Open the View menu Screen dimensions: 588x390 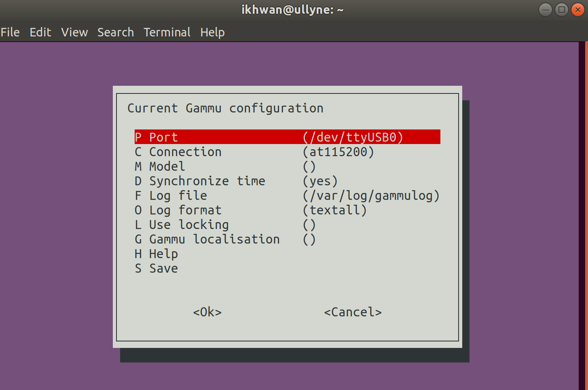point(74,32)
